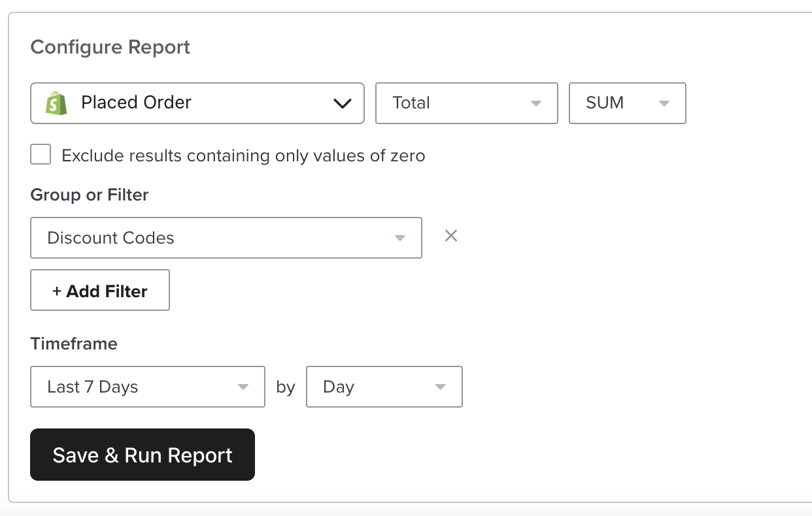Open the SUM aggregation dropdown
The height and width of the screenshot is (516, 812).
pyautogui.click(x=626, y=103)
